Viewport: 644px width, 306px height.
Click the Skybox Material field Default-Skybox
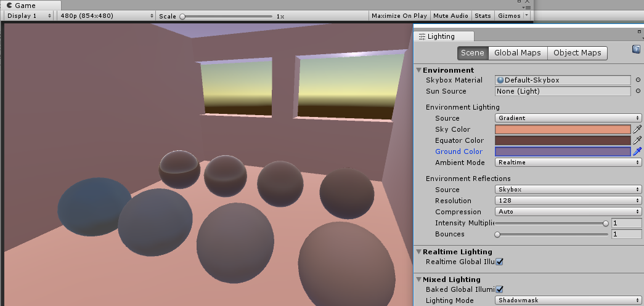coord(563,80)
